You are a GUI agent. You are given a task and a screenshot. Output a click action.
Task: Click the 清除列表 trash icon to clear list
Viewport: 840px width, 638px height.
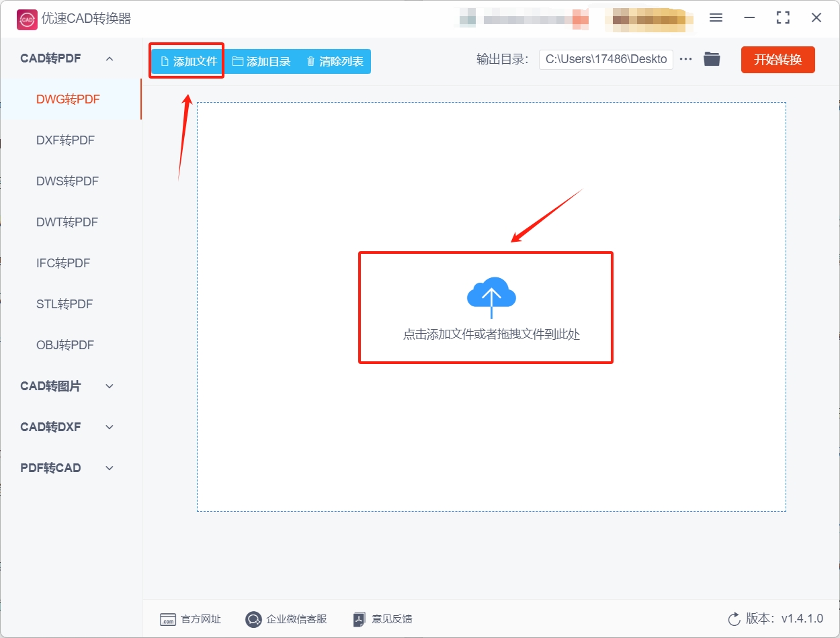tap(310, 60)
